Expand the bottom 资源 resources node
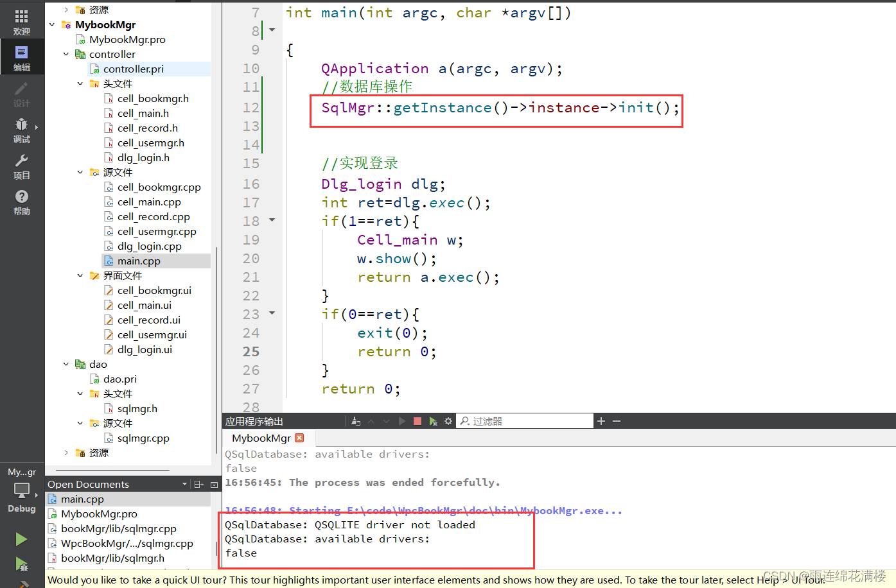 click(x=66, y=453)
